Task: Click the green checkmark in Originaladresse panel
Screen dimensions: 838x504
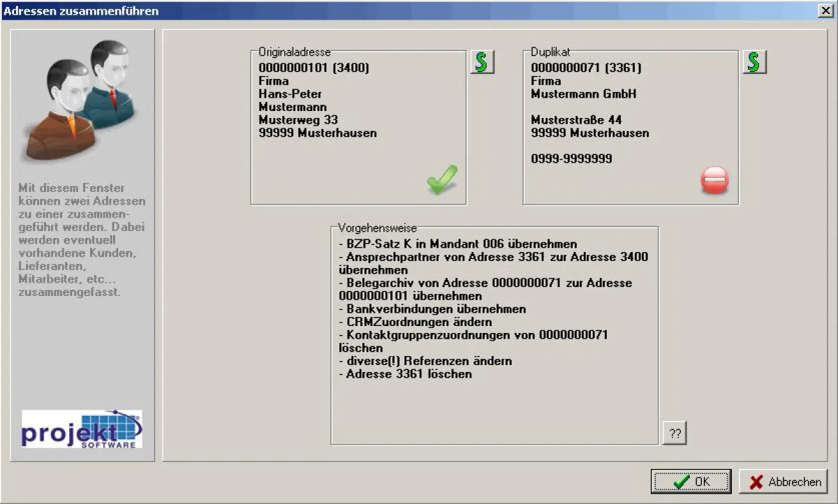Action: (442, 180)
